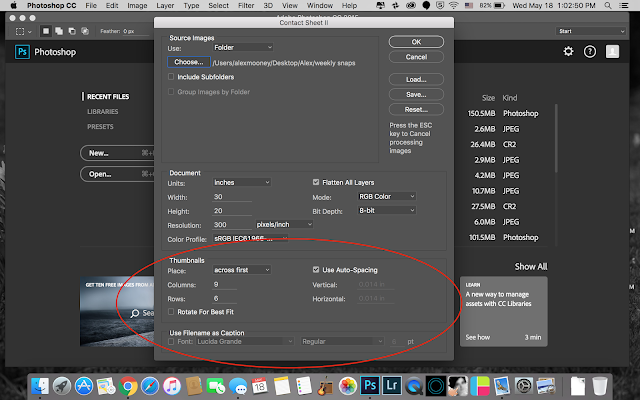
Task: Enable Include Subfolders checkbox
Action: click(x=171, y=77)
